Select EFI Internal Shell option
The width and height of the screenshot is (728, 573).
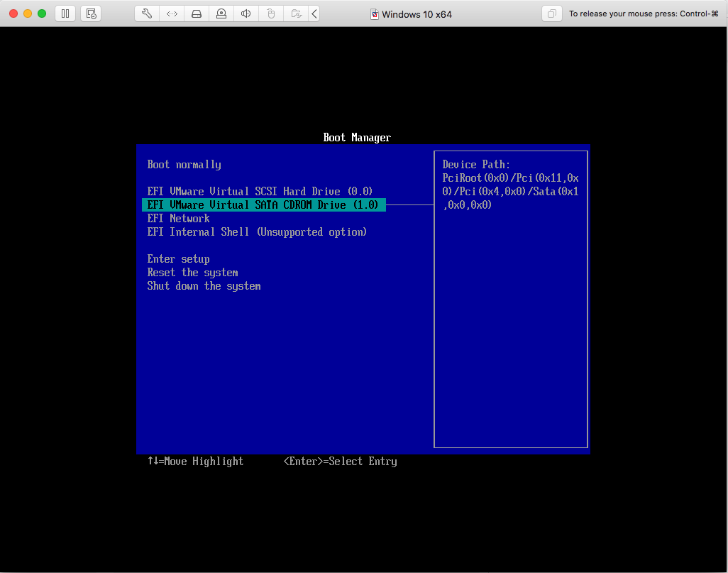click(x=258, y=232)
